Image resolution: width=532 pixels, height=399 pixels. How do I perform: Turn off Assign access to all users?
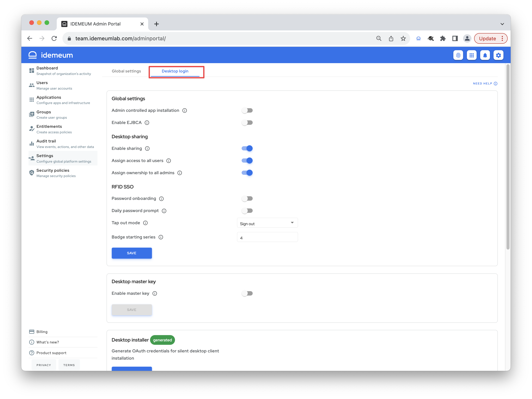coord(247,161)
